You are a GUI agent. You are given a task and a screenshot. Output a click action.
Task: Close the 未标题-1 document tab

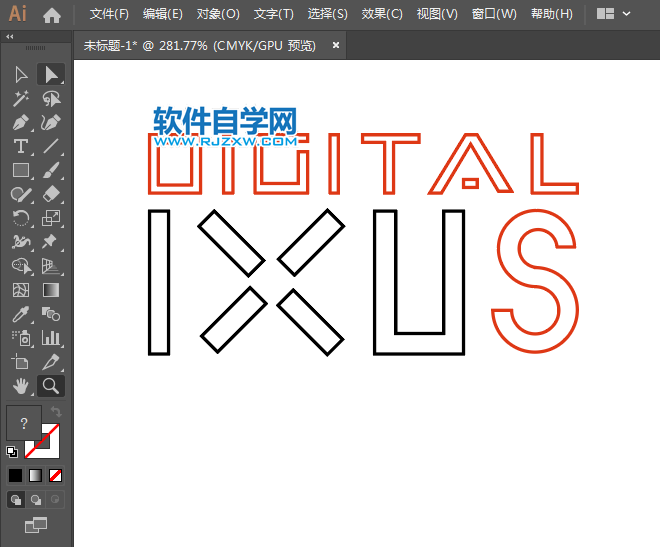coord(335,45)
